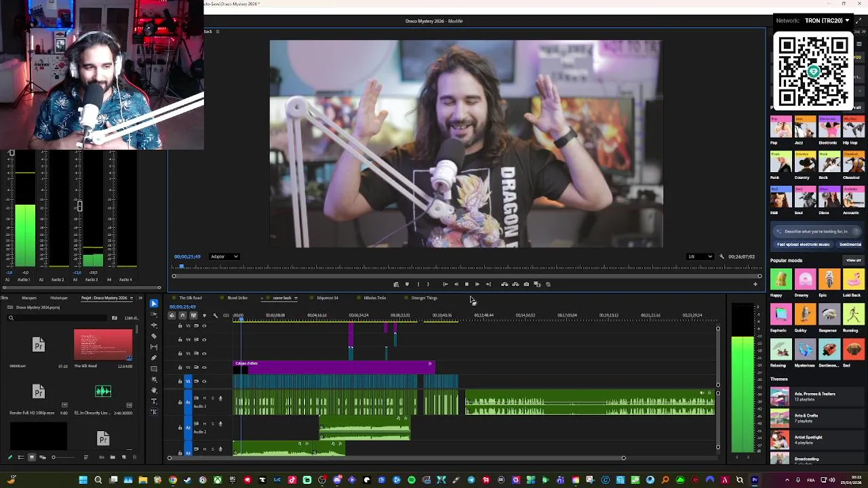Expand the Project panel overflow chevrons
The image size is (868, 488).
pos(140,298)
